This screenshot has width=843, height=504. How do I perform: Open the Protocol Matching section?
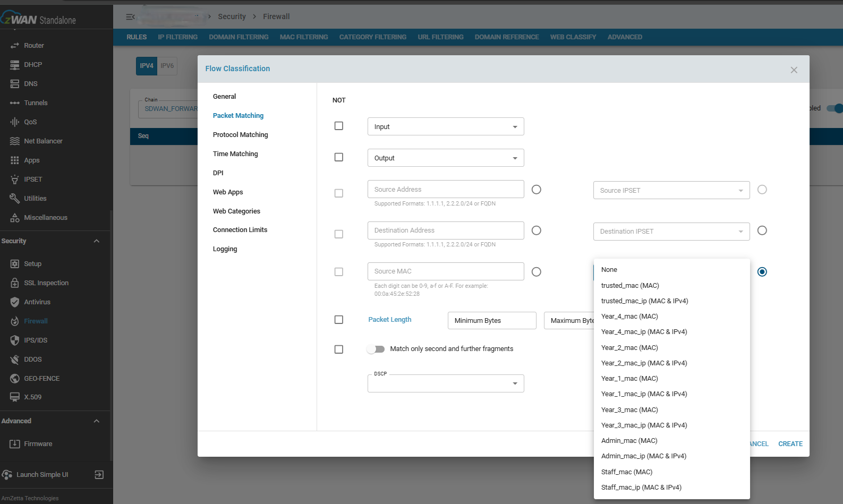(240, 135)
